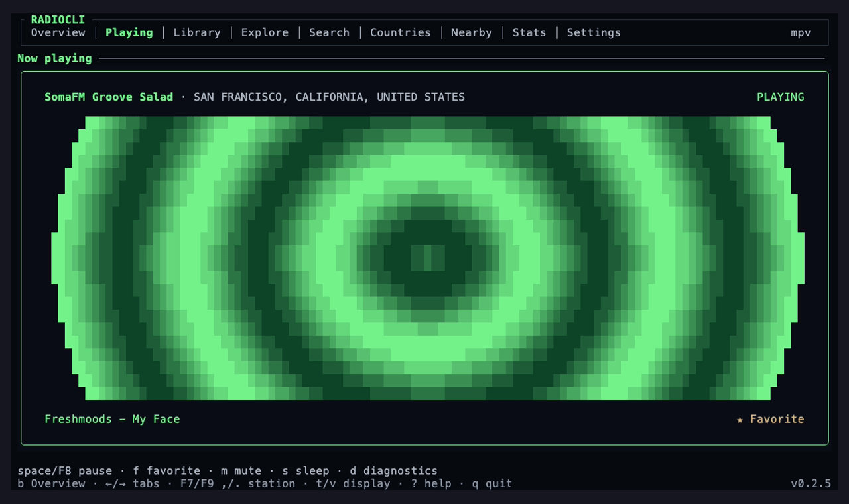
Task: Open the Library tab
Action: tap(196, 32)
